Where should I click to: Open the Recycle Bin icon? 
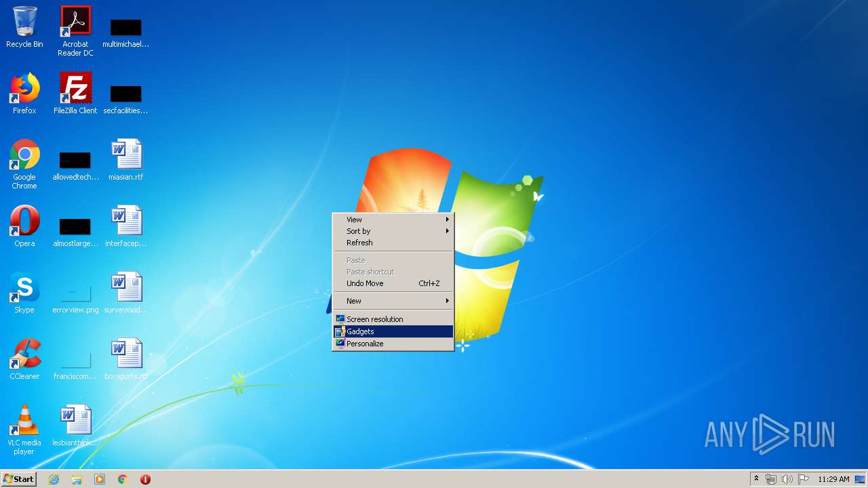click(24, 27)
